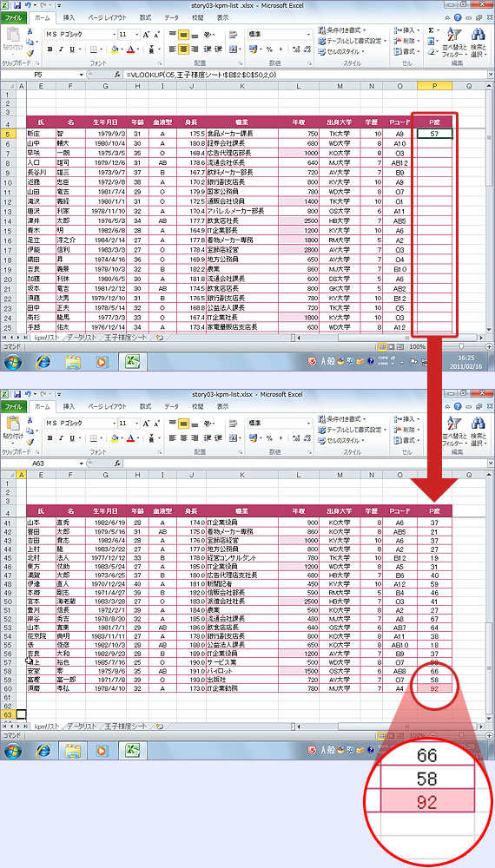Click the Undo arrow in the A63 window title bar
The width and height of the screenshot is (495, 868).
[x=27, y=394]
